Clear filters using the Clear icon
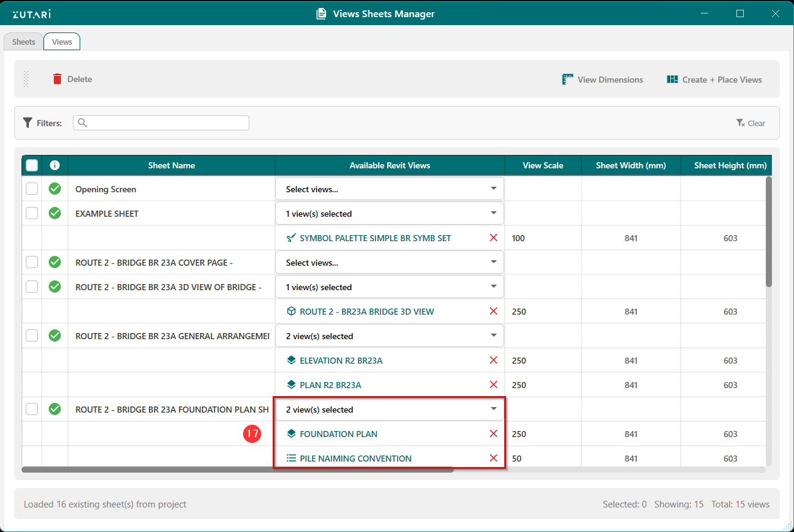The width and height of the screenshot is (794, 532). [741, 123]
